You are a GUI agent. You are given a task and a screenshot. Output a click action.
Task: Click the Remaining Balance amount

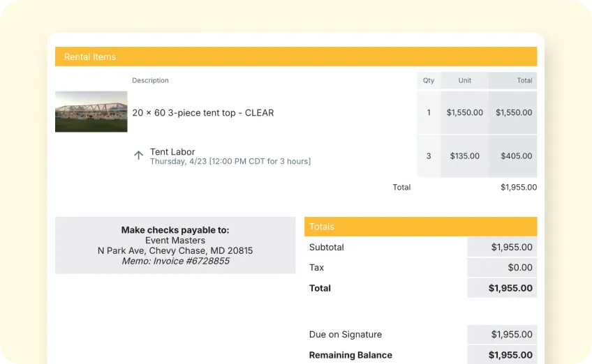[503, 354]
